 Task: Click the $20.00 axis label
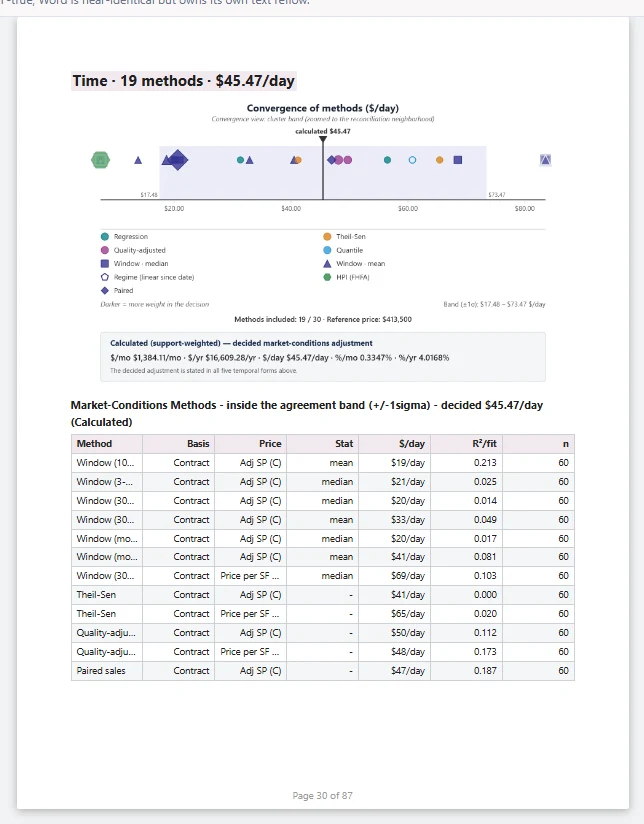coord(174,209)
